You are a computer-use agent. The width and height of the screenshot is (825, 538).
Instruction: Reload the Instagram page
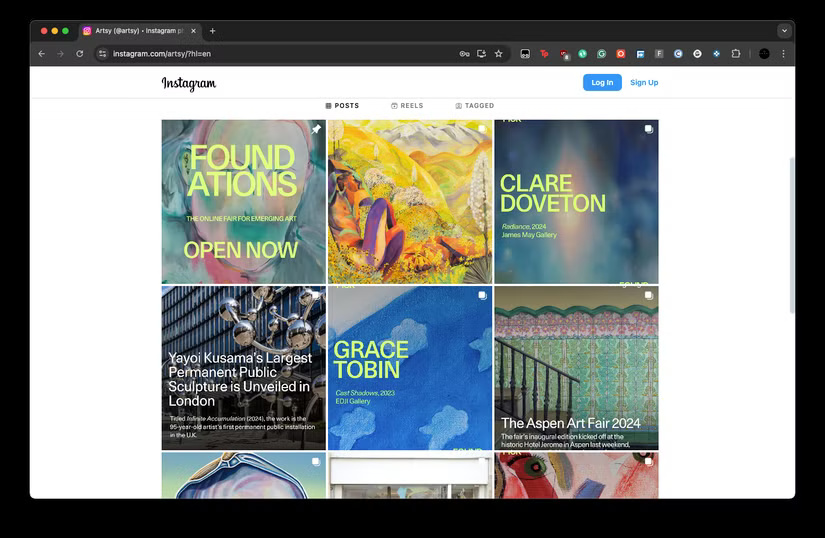[79, 54]
